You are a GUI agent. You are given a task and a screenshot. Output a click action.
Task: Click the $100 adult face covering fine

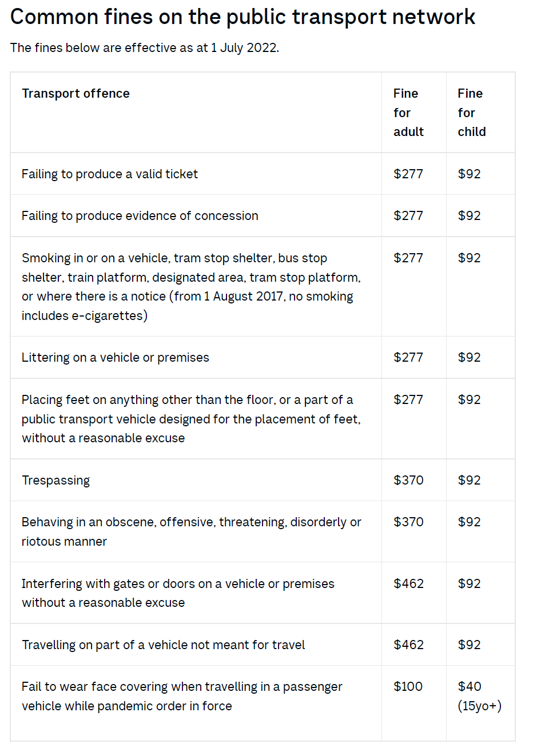[x=408, y=686]
